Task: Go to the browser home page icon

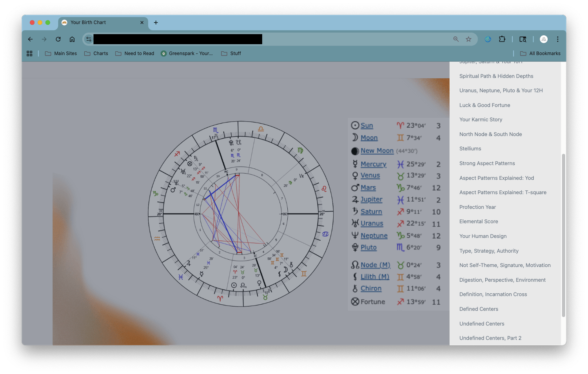Action: pyautogui.click(x=72, y=39)
